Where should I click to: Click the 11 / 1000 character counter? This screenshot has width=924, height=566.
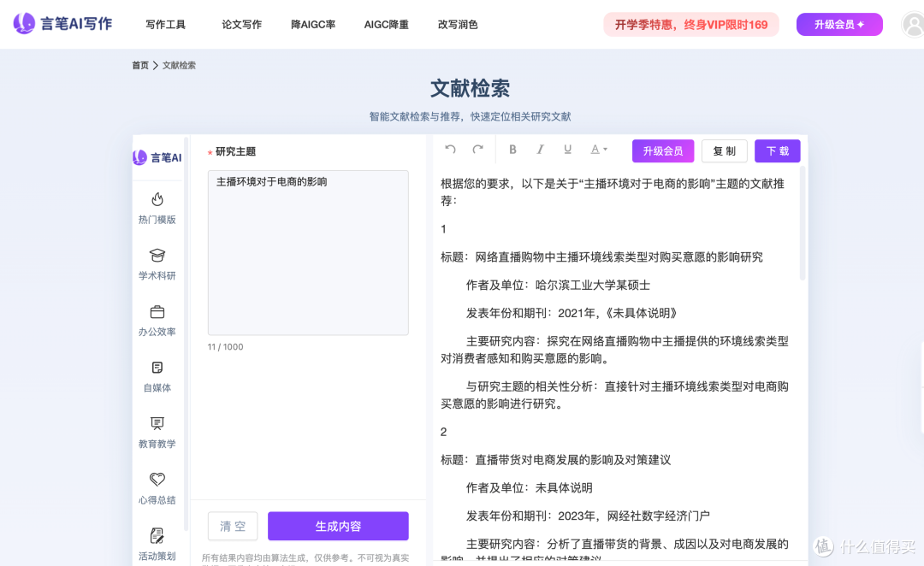225,347
